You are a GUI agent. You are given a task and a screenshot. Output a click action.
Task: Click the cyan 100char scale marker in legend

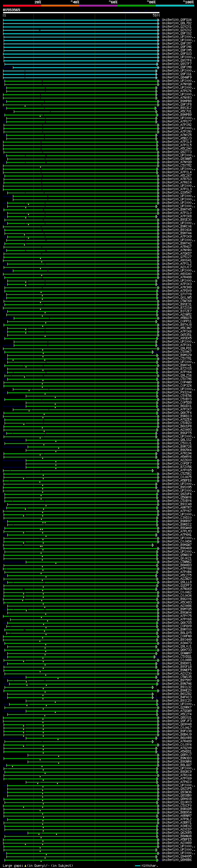137,865
